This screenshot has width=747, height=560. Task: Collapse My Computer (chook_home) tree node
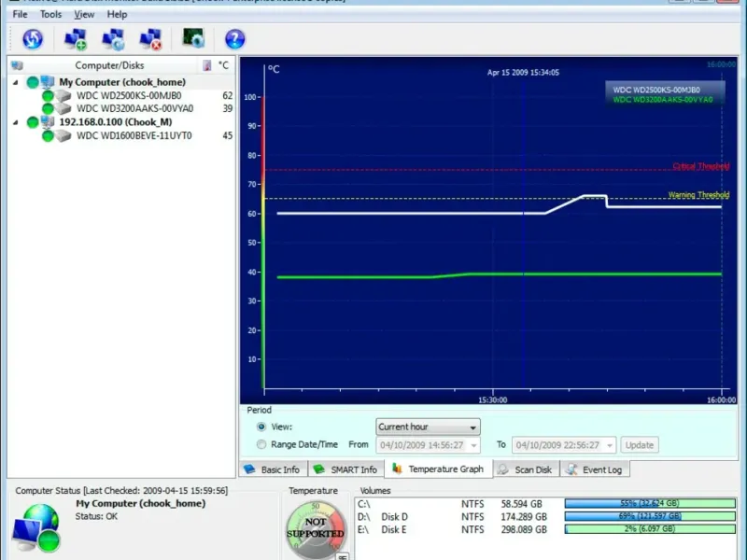click(16, 82)
